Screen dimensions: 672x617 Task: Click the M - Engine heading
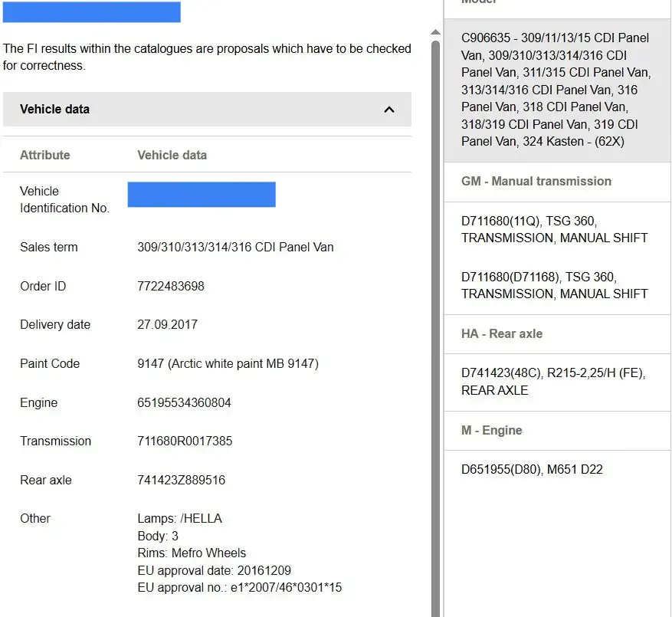[x=492, y=430]
